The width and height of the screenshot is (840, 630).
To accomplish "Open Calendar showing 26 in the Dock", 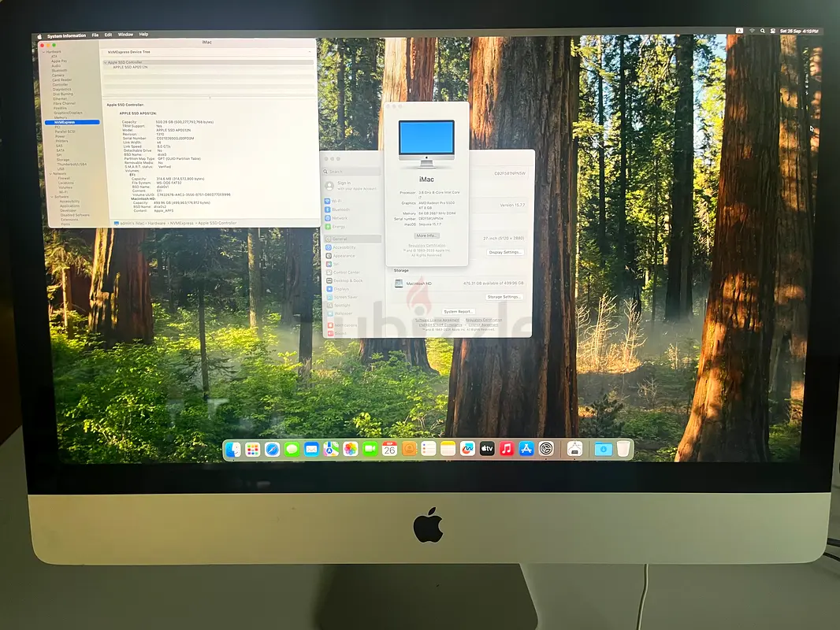I will tap(389, 450).
